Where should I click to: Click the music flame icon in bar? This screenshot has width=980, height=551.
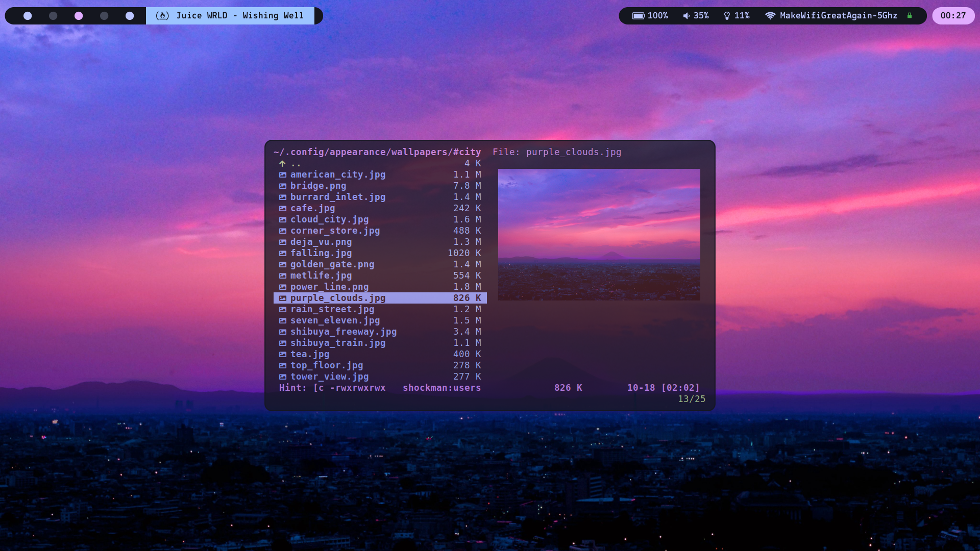(162, 16)
